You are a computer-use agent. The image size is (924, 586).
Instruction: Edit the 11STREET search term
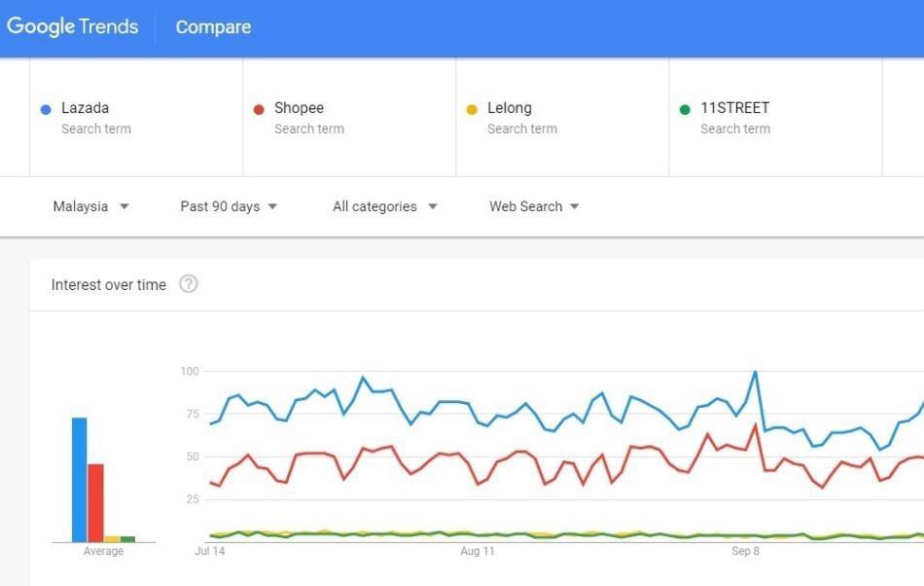coord(734,108)
